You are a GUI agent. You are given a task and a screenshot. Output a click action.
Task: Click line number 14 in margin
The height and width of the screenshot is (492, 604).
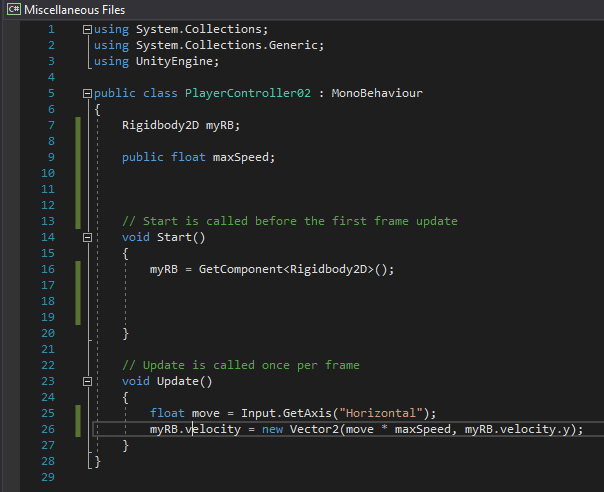click(48, 237)
